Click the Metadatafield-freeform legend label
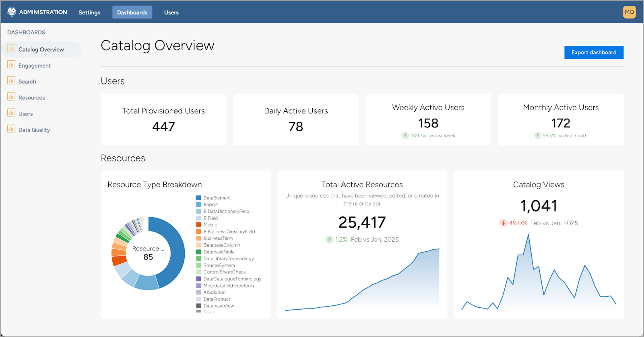This screenshot has width=644, height=337. coord(229,286)
